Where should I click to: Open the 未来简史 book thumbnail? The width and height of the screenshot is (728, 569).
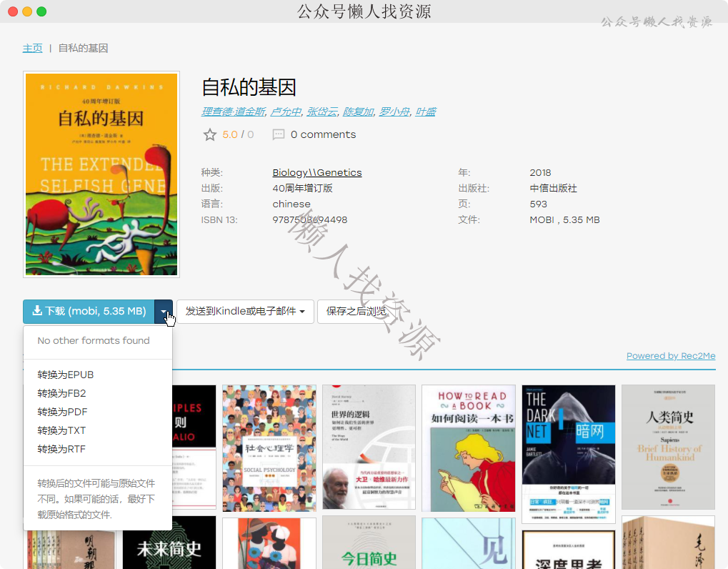[169, 543]
